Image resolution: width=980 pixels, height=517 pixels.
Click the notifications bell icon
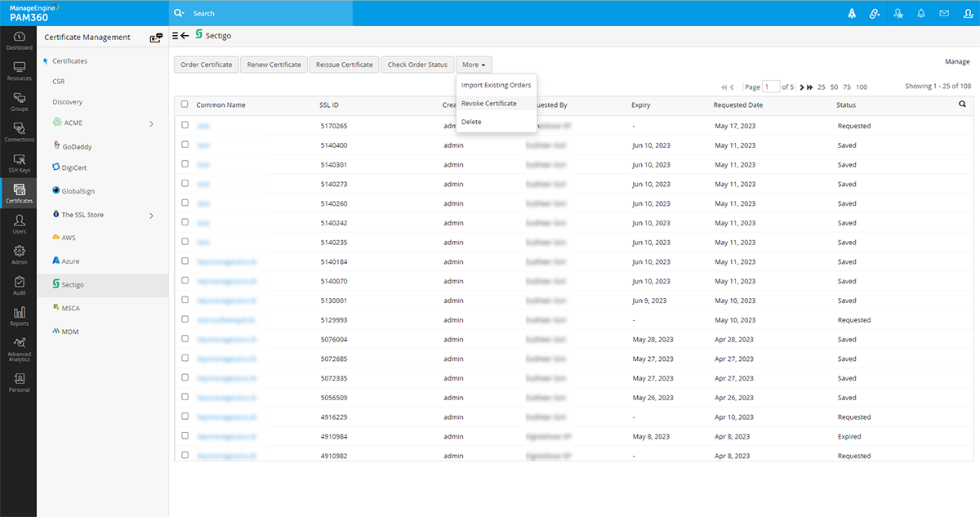pyautogui.click(x=921, y=13)
